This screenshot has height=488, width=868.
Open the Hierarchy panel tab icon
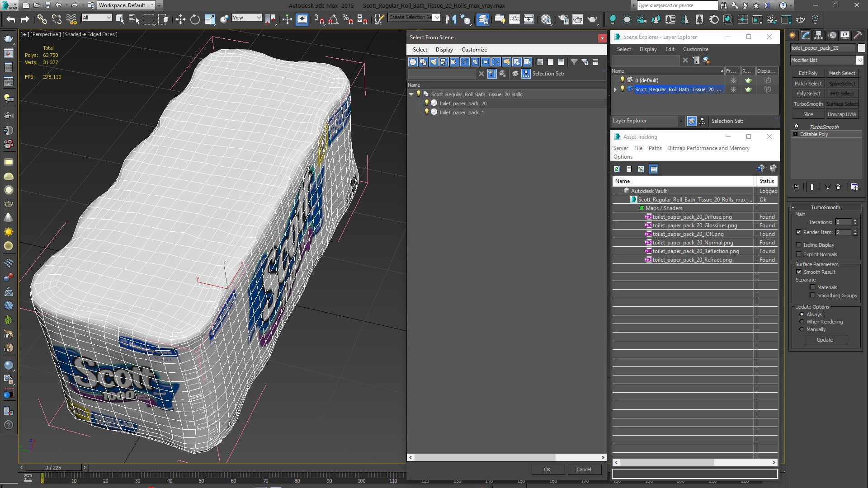point(819,35)
